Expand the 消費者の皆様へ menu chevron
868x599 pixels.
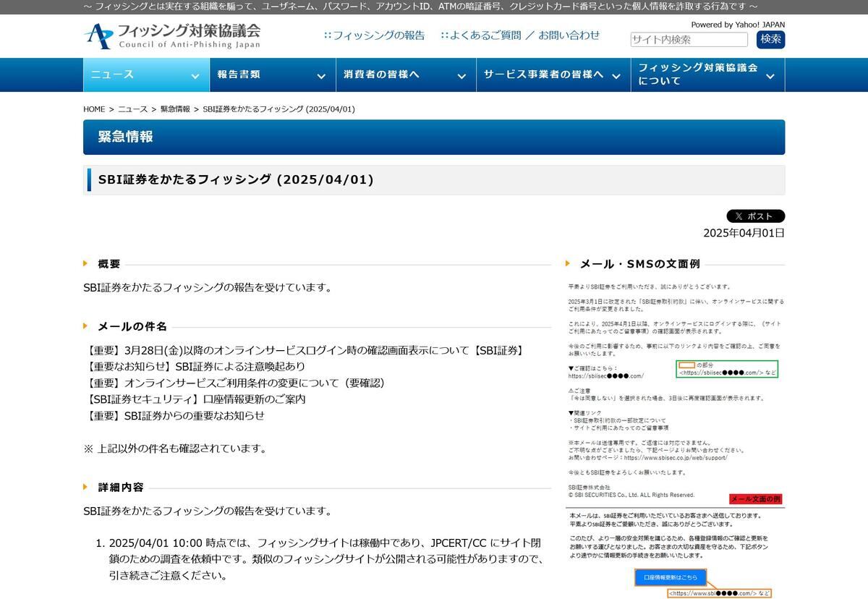click(461, 76)
